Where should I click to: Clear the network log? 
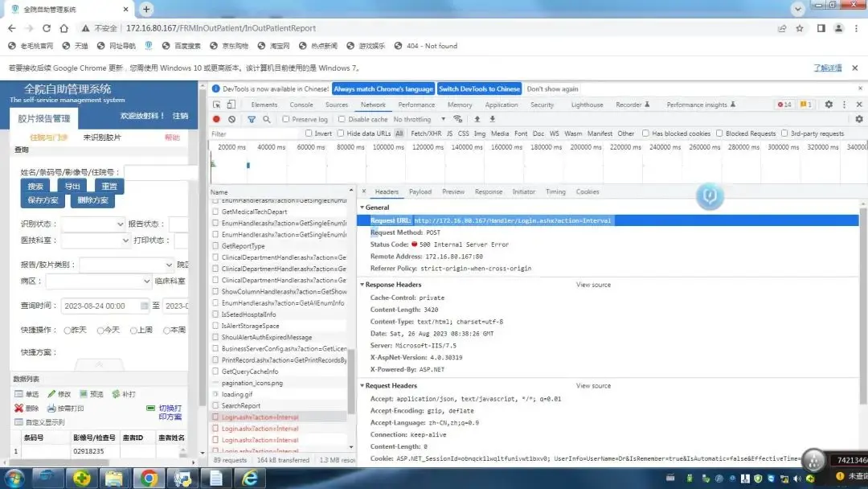click(x=232, y=119)
